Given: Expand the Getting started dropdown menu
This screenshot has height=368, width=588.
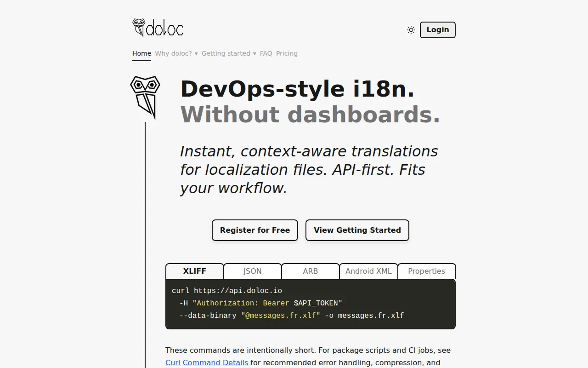Looking at the screenshot, I should (229, 53).
